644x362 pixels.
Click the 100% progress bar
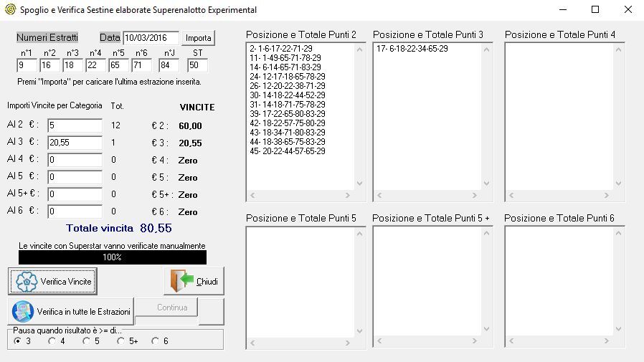click(112, 257)
